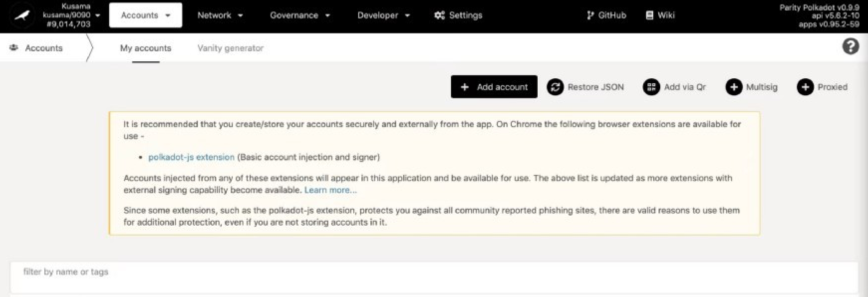
Task: Click the Multisig plus icon
Action: pyautogui.click(x=733, y=87)
